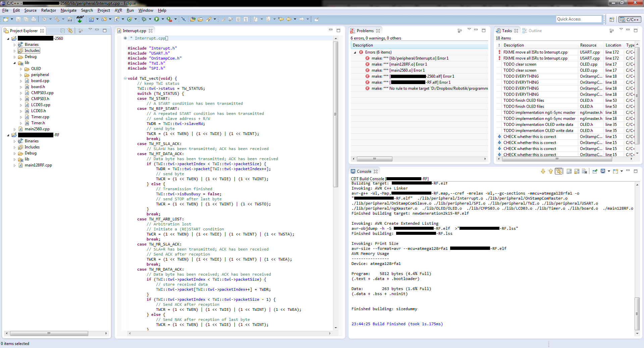Toggle Link with Editor in Project Explorer
Image resolution: width=644 pixels, height=348 pixels.
click(70, 30)
